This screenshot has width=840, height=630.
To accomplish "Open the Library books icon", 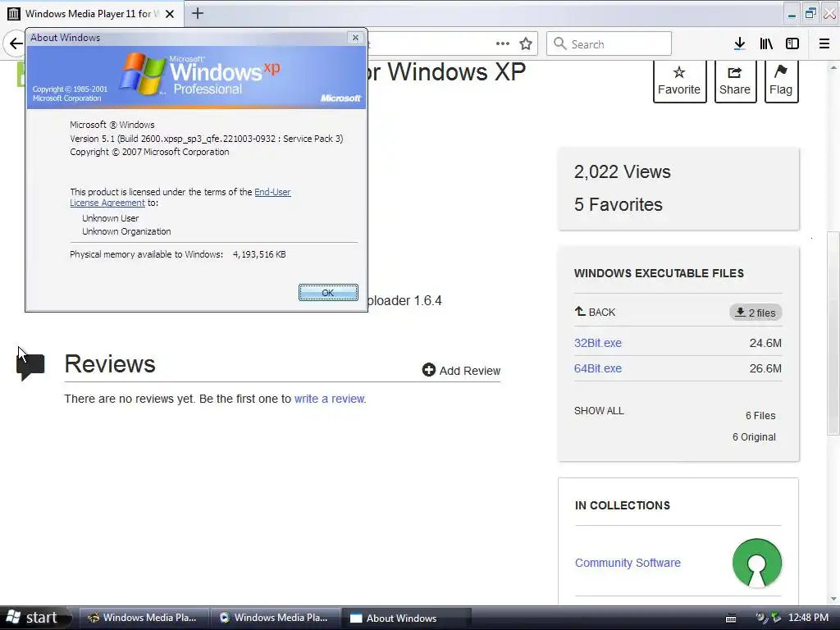I will [766, 43].
